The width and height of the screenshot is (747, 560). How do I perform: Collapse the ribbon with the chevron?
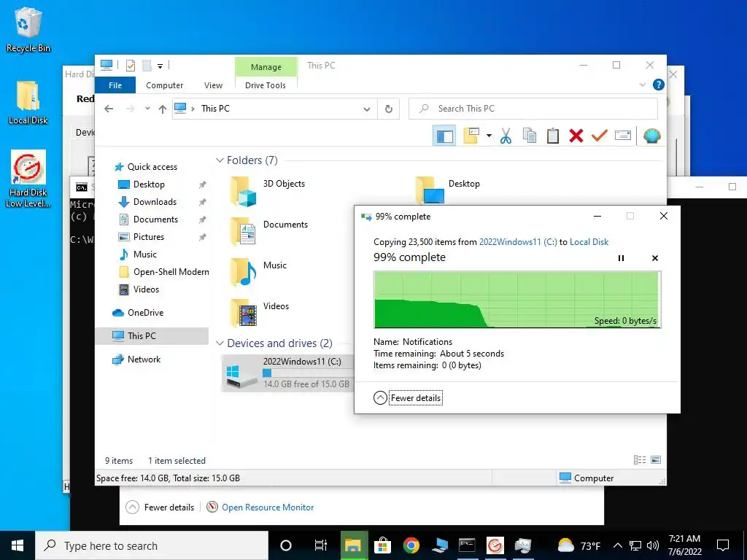click(x=642, y=85)
